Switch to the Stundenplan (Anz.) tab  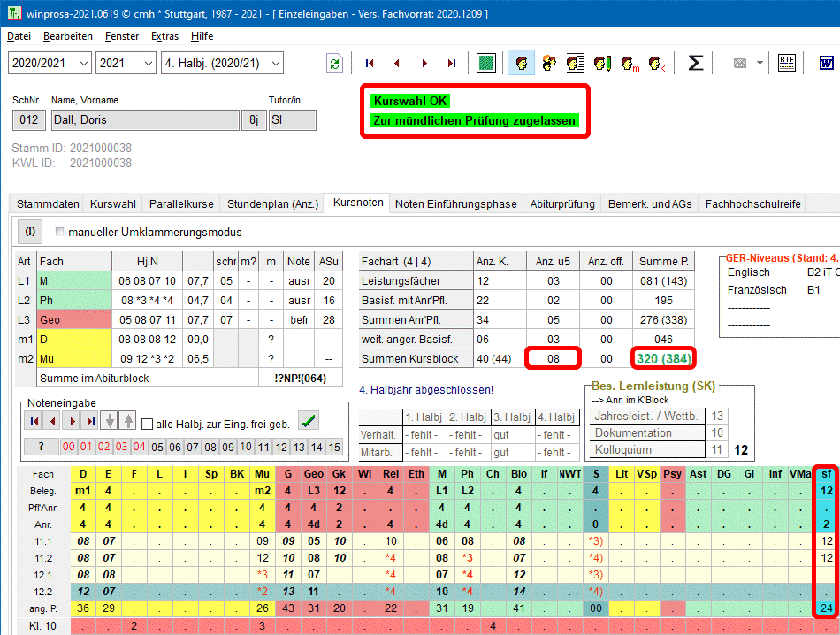click(272, 203)
